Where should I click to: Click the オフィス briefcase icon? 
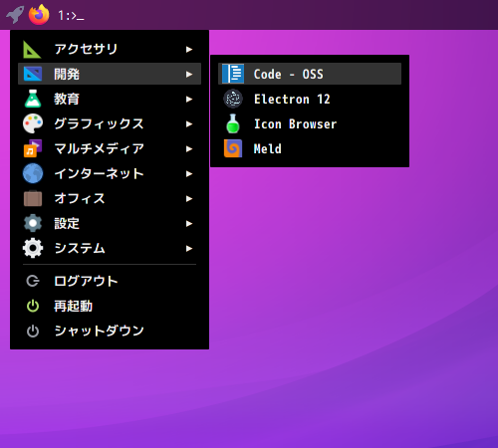pos(33,198)
